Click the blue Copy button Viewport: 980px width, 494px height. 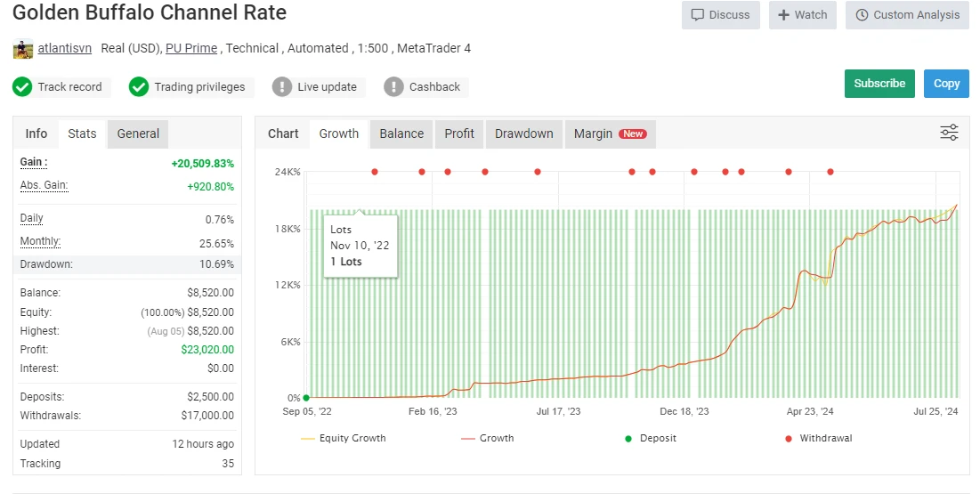[946, 84]
